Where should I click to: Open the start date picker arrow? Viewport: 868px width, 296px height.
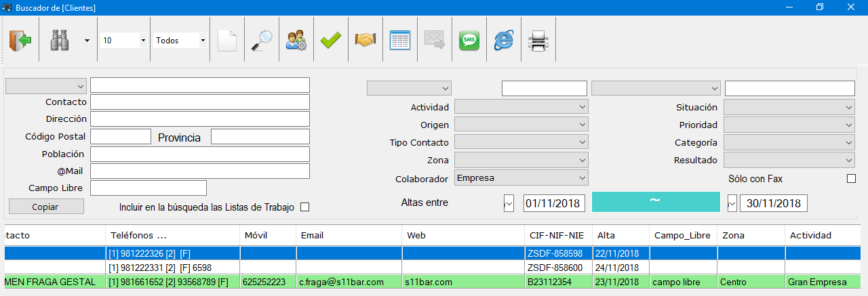(x=509, y=203)
